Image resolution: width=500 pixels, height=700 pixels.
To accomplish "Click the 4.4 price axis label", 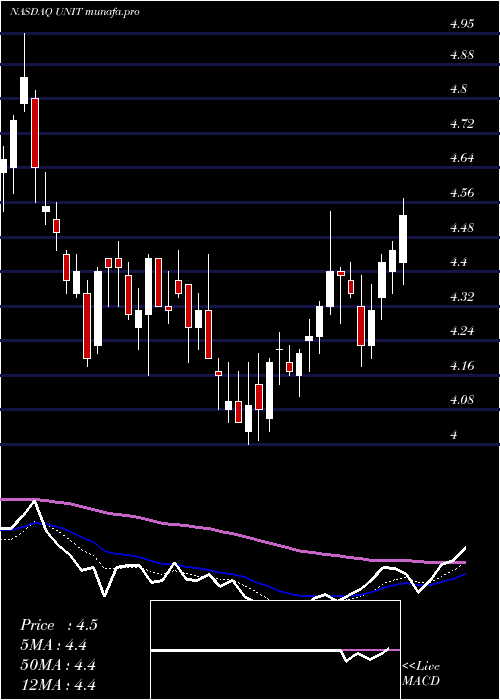I will point(458,262).
